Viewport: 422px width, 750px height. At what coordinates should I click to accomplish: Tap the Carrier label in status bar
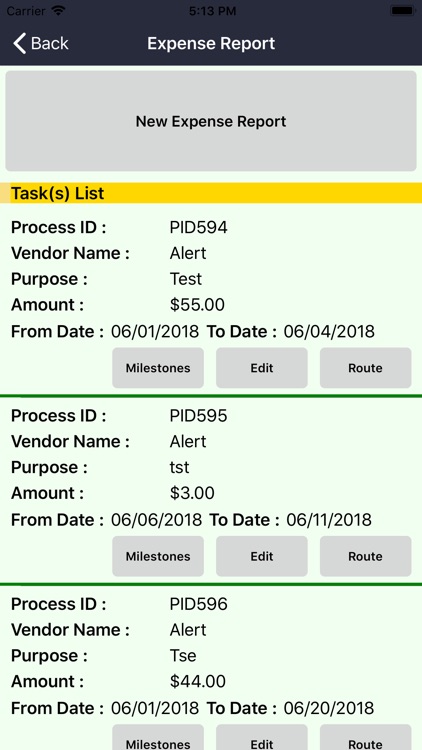point(26,11)
